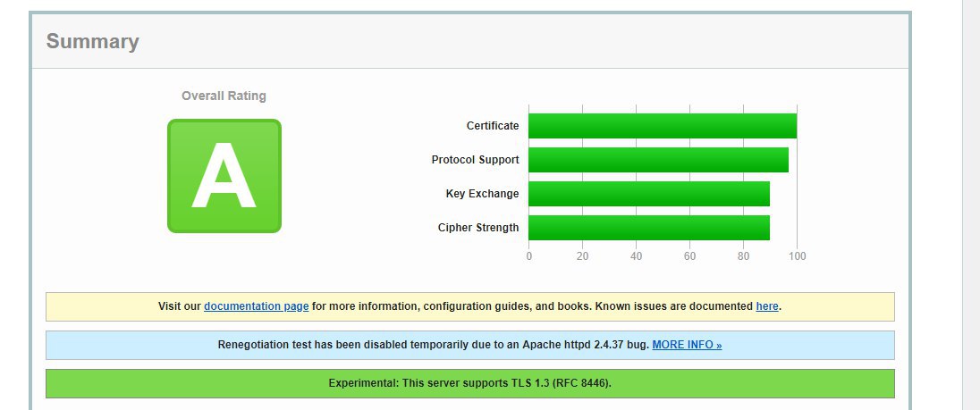This screenshot has height=410, width=980.
Task: Click the vertical scrollbar track on right
Action: (x=970, y=205)
